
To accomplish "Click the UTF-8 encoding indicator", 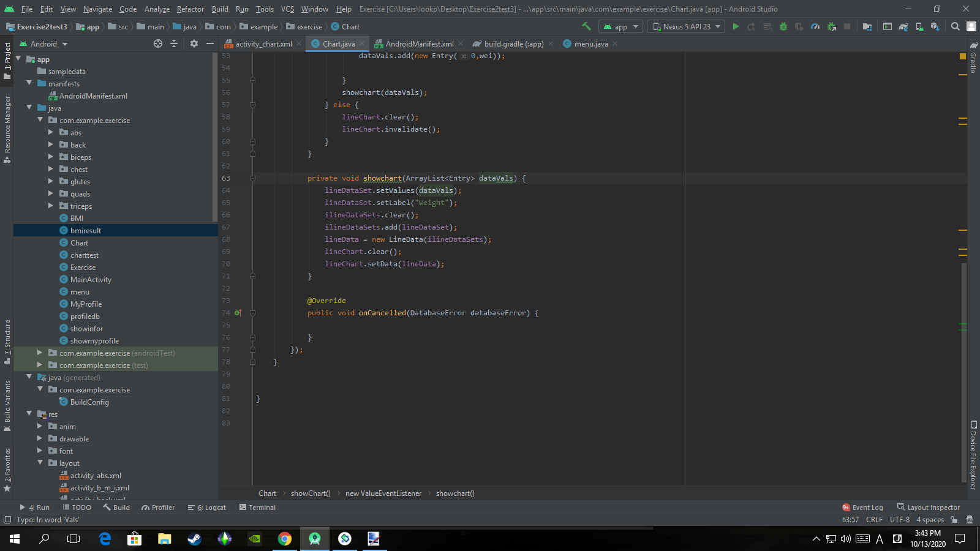I will pyautogui.click(x=900, y=520).
